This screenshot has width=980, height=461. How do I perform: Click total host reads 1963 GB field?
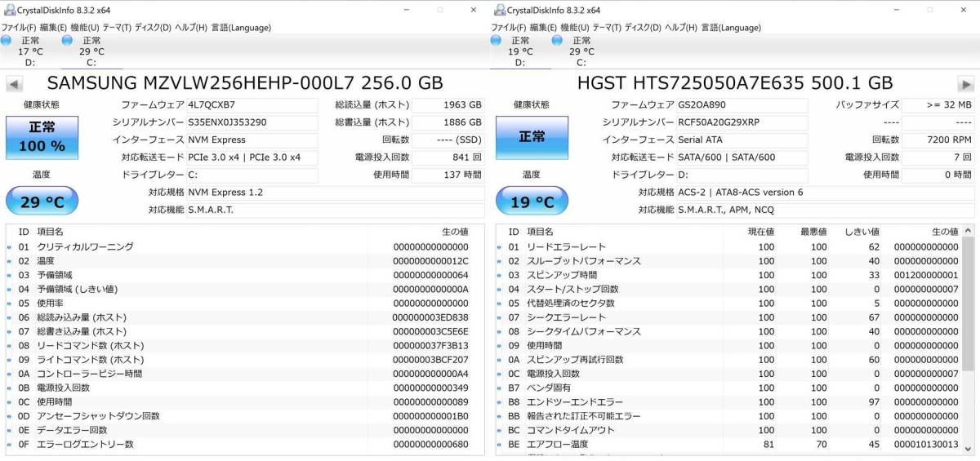pyautogui.click(x=448, y=105)
